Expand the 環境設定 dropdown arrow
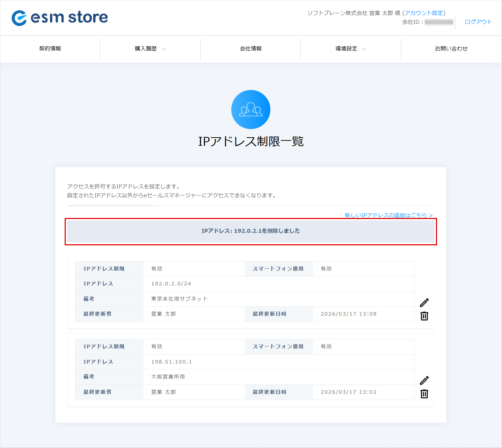Viewport: 502px width, 448px height. [364, 49]
